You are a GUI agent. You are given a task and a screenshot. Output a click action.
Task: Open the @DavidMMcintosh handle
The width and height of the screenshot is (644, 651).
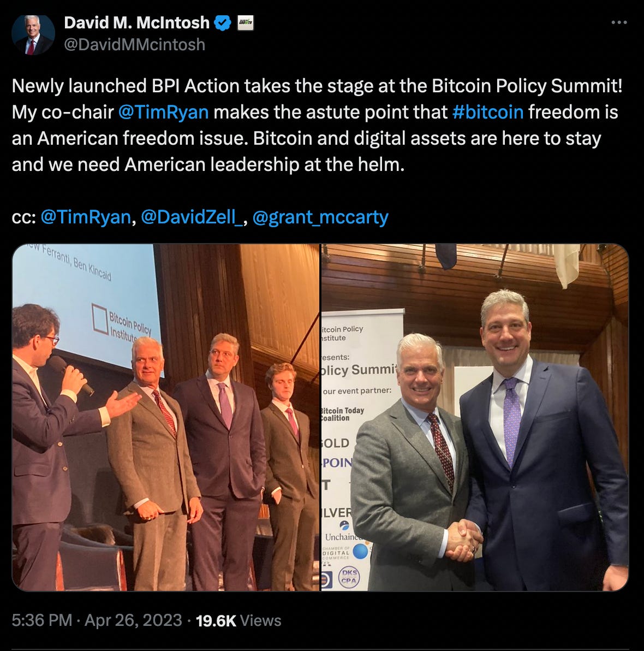click(x=134, y=45)
